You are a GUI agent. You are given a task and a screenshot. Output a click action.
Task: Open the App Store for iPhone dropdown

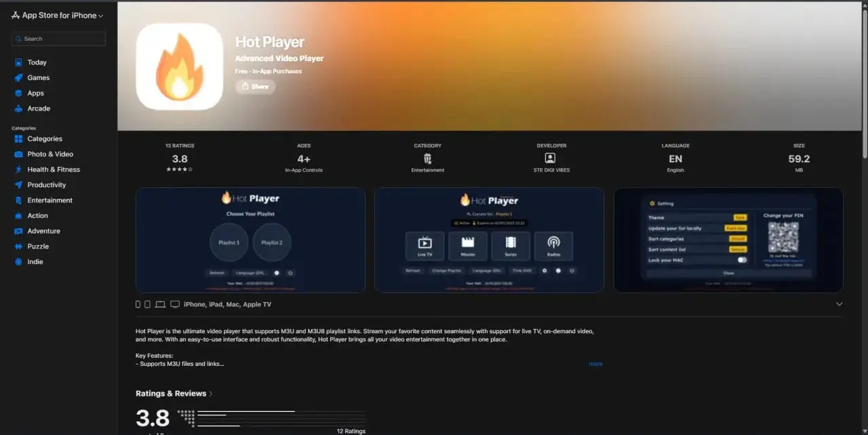click(x=57, y=15)
